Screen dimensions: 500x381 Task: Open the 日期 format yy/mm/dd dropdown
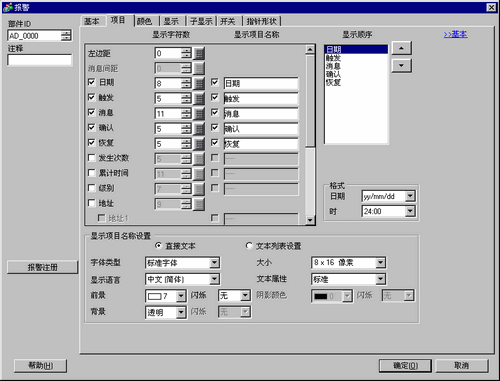[410, 196]
